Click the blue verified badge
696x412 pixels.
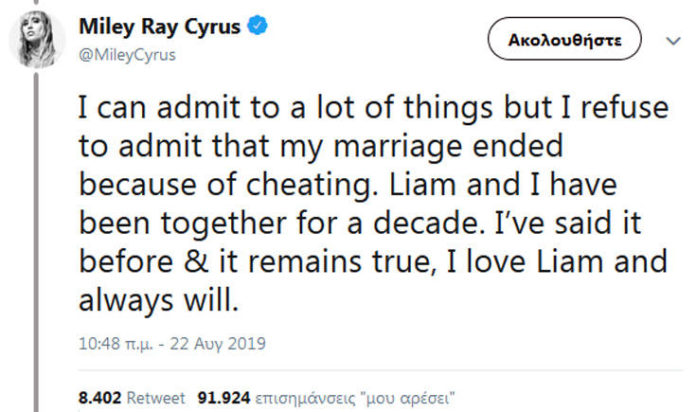(259, 28)
